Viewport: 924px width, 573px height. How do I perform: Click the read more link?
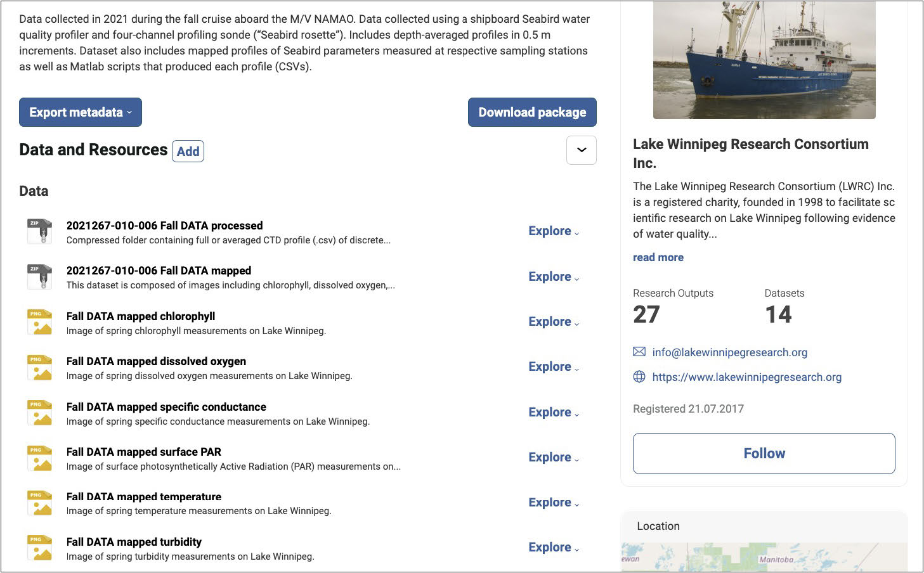tap(658, 257)
